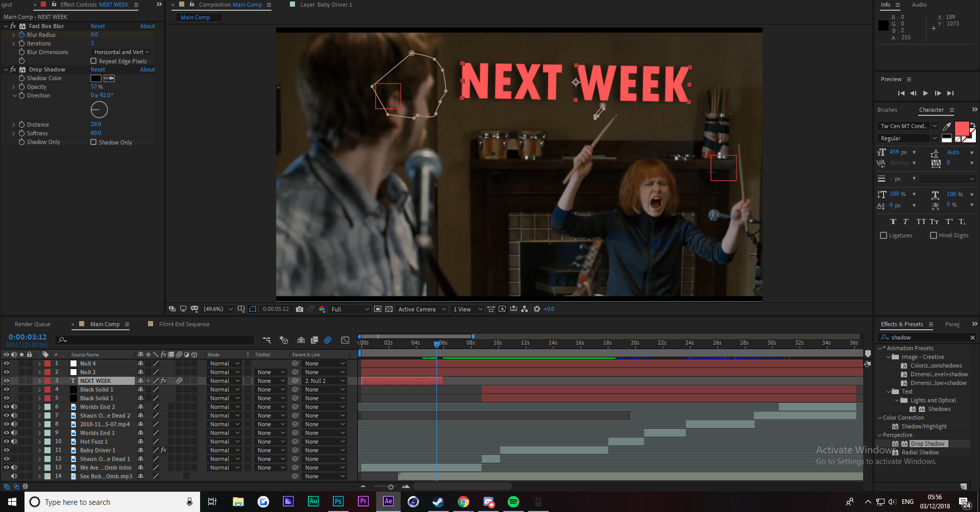The width and height of the screenshot is (980, 512).
Task: Select Drop Shadow under Perspective presets
Action: 928,443
